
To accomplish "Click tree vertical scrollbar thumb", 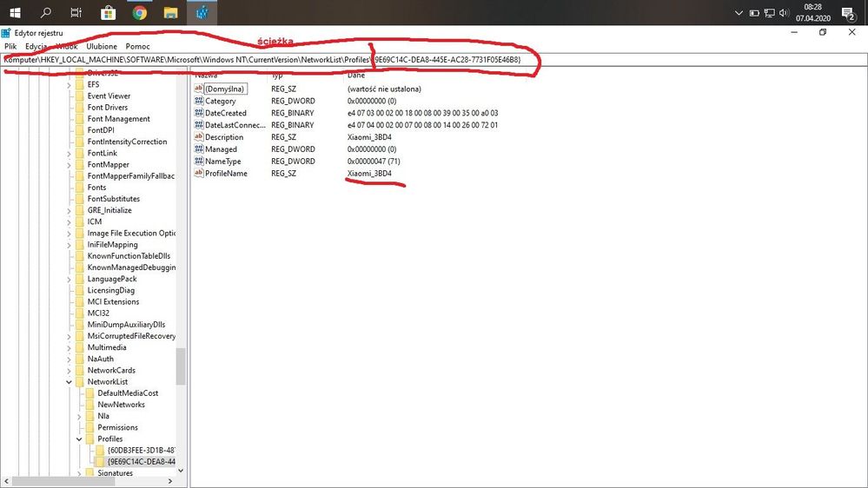I will (x=181, y=366).
